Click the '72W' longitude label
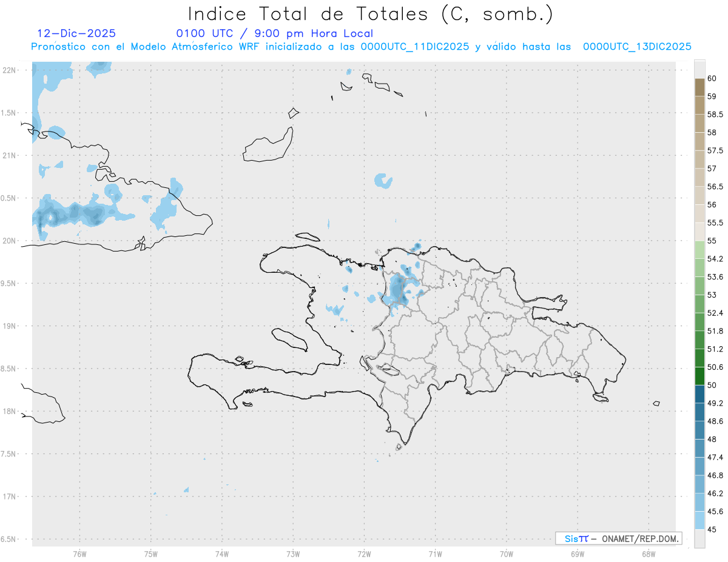This screenshot has width=728, height=562. (x=364, y=554)
